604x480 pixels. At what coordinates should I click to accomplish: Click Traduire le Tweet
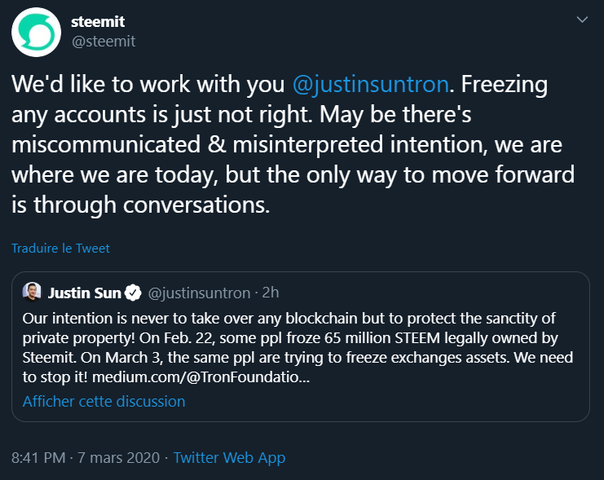coord(60,248)
